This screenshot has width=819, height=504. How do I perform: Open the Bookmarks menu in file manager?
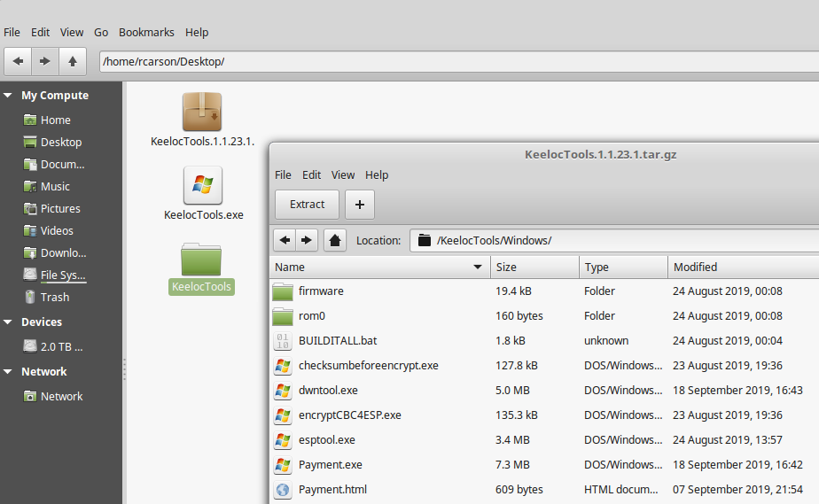click(x=146, y=32)
